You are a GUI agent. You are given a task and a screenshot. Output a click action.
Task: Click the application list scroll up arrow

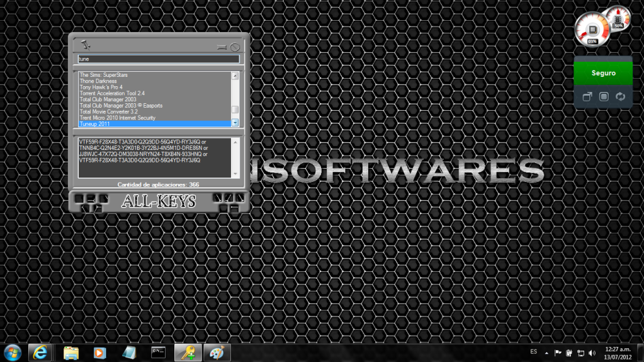click(235, 76)
